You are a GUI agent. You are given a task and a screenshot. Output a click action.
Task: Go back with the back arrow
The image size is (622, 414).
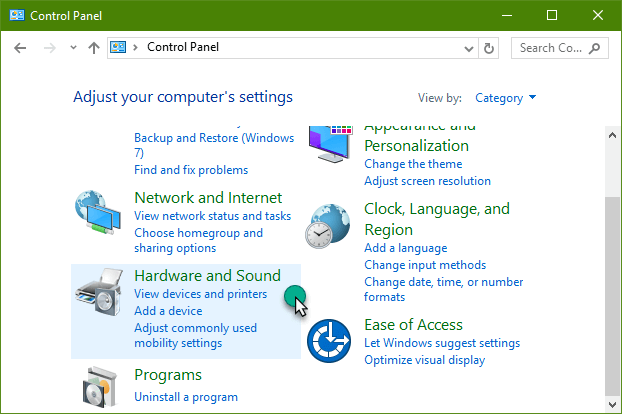pos(20,48)
